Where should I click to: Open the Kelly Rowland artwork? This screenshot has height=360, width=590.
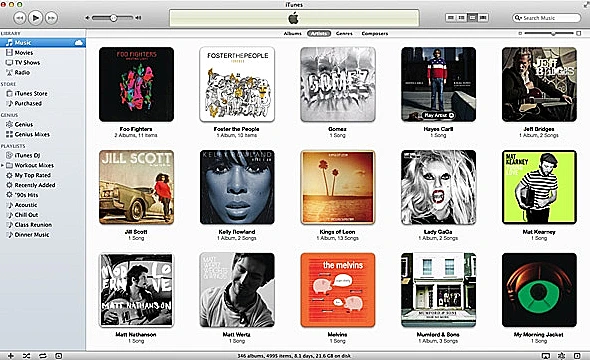(237, 187)
